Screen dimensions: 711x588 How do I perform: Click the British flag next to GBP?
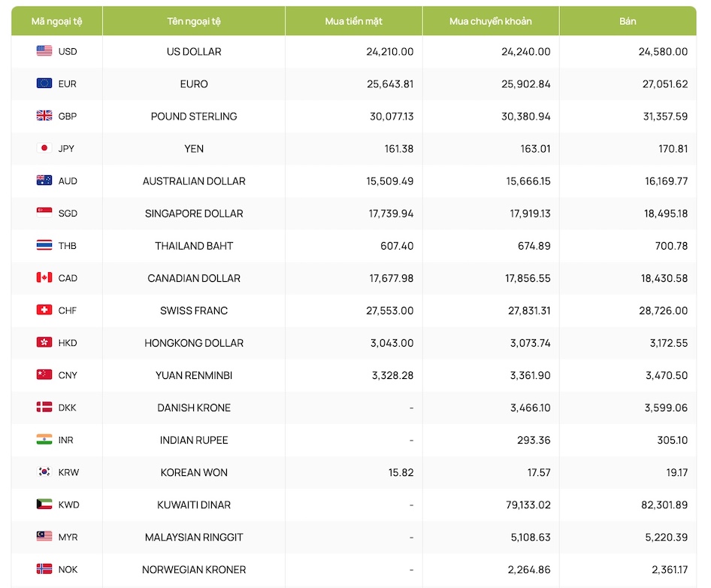[44, 116]
